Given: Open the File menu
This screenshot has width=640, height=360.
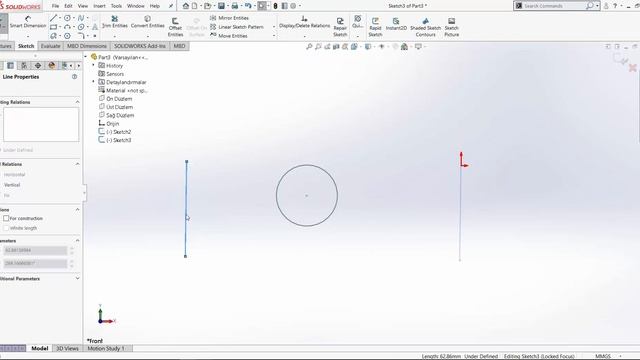Looking at the screenshot, I should [x=55, y=6].
